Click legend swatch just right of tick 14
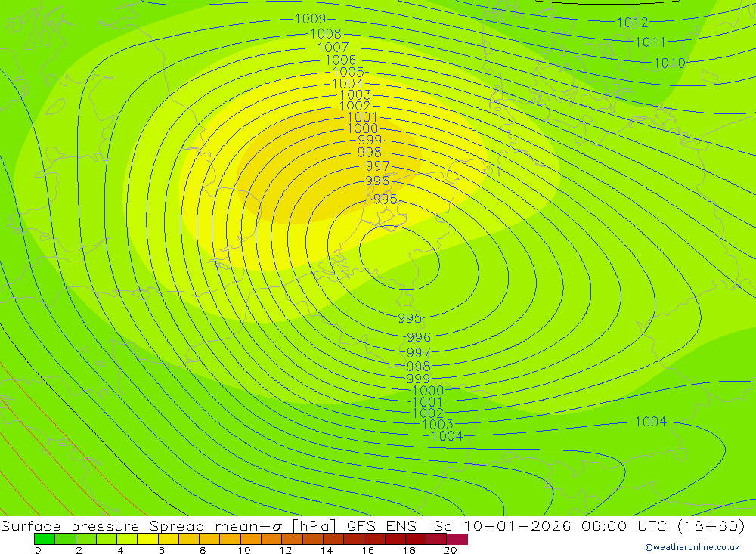Image resolution: width=756 pixels, height=554 pixels. [x=333, y=539]
